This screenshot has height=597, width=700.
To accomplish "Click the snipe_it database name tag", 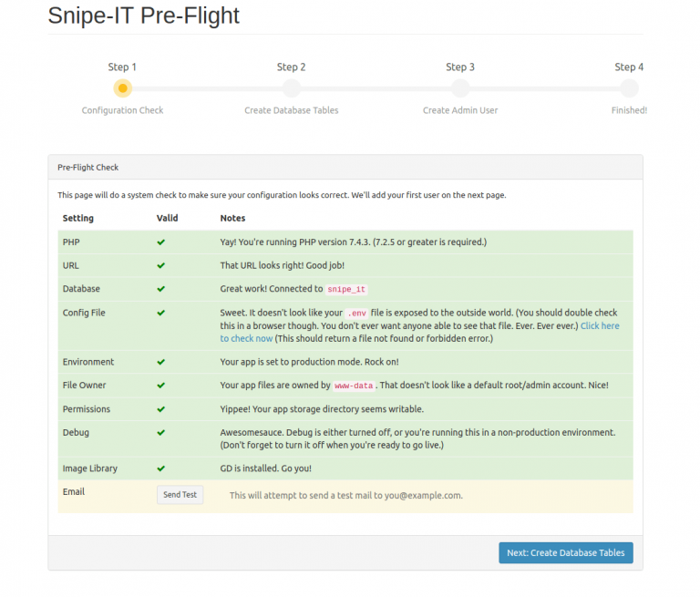I will [x=347, y=290].
